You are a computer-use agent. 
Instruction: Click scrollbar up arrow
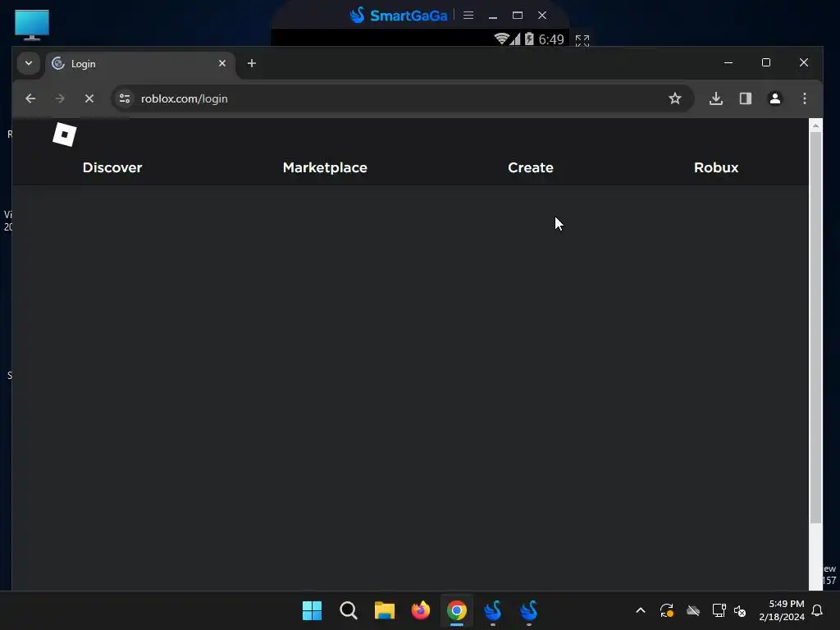pyautogui.click(x=815, y=126)
